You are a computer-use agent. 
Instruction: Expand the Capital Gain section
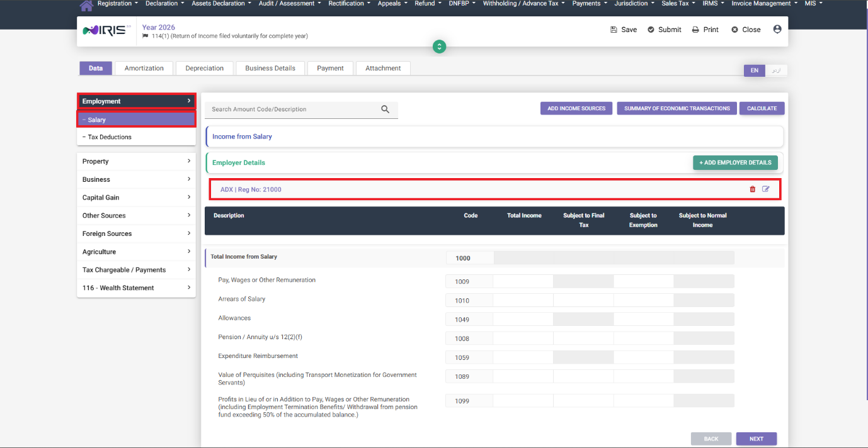point(136,198)
